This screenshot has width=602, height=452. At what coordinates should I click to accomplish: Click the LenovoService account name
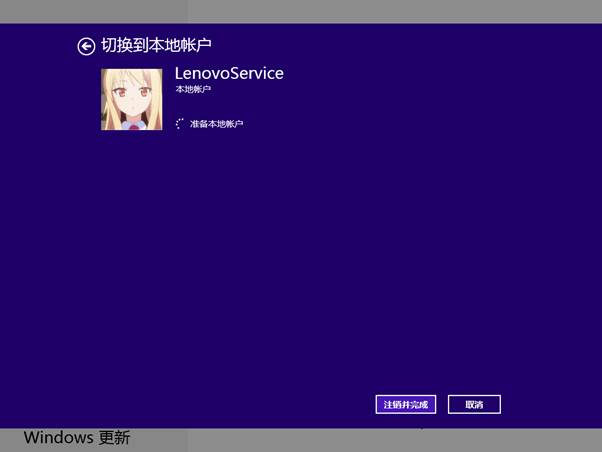229,73
